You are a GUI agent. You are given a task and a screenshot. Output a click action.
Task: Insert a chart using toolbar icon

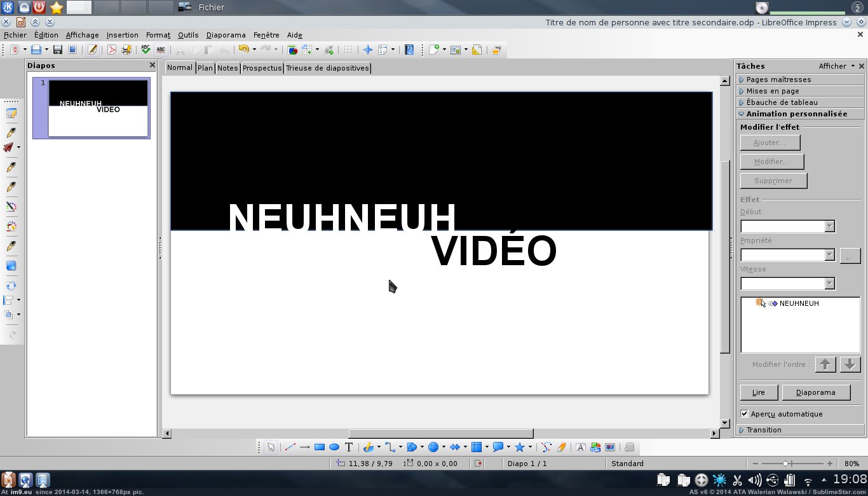(x=292, y=50)
